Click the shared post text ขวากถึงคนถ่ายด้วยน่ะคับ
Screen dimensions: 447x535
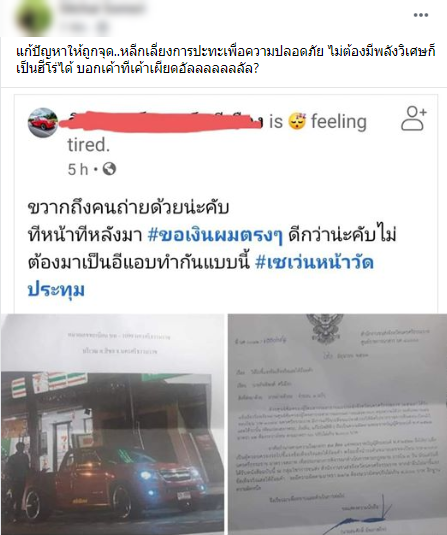pyautogui.click(x=128, y=207)
